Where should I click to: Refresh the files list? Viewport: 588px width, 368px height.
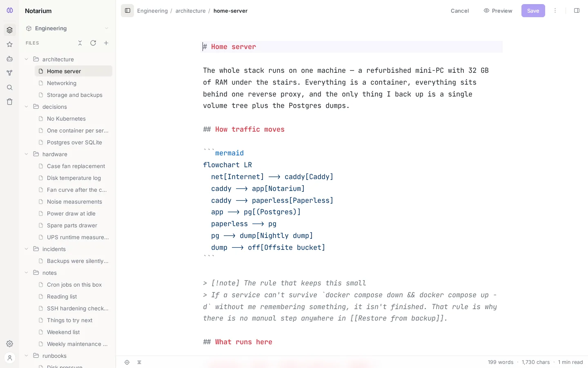coord(93,43)
